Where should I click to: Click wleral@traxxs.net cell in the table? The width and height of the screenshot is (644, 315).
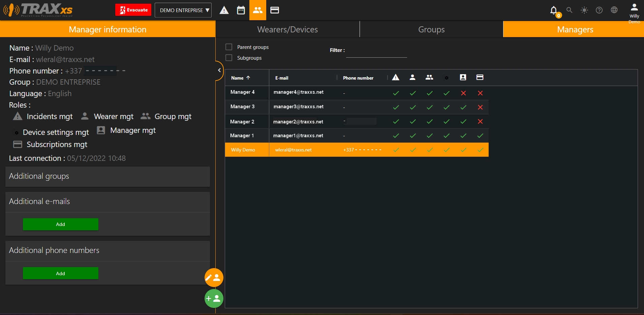294,150
